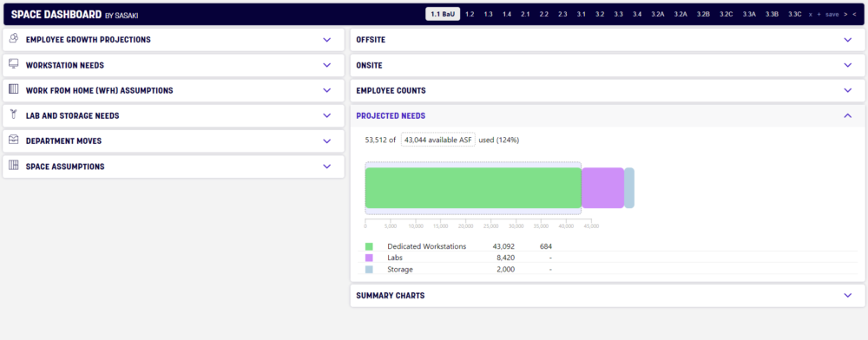Add a new scenario with plus icon
This screenshot has width=868, height=340.
[819, 15]
